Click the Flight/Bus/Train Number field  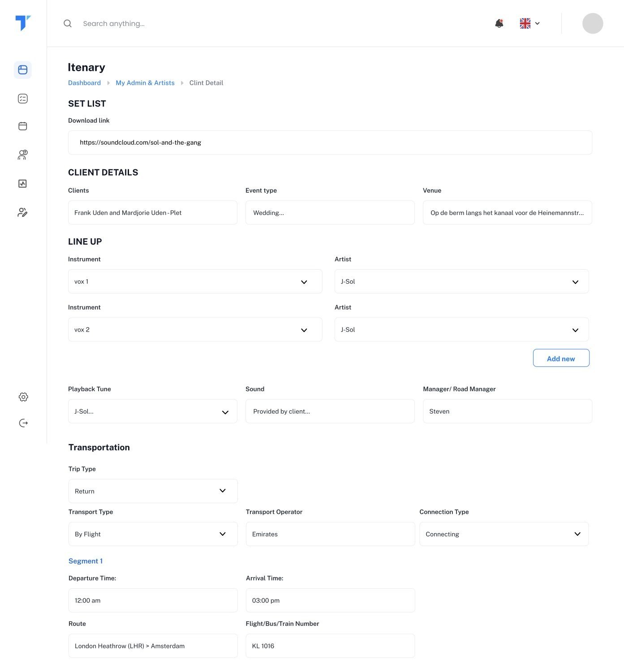pos(331,646)
